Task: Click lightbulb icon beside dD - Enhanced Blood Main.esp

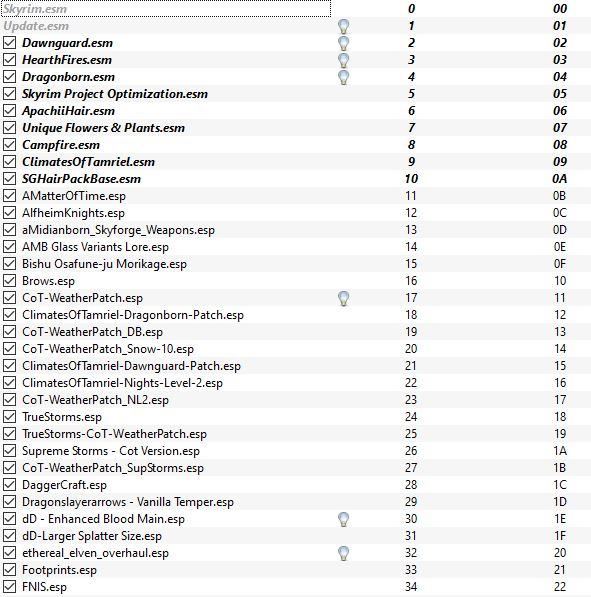Action: pyautogui.click(x=343, y=519)
